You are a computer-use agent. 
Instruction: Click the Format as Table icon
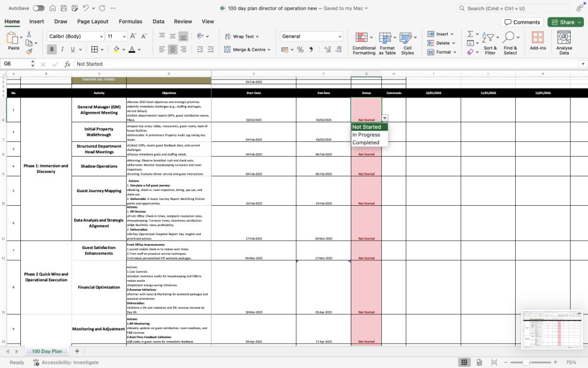point(387,42)
